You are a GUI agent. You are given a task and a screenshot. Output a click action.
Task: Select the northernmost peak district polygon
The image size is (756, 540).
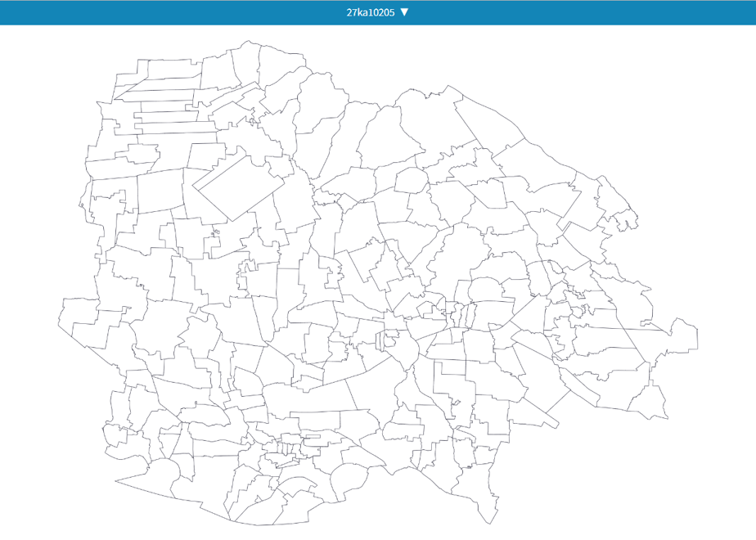(x=247, y=63)
